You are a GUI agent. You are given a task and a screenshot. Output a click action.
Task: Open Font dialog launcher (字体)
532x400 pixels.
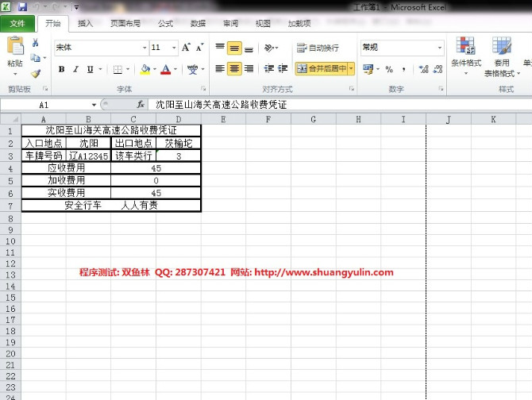pos(203,88)
